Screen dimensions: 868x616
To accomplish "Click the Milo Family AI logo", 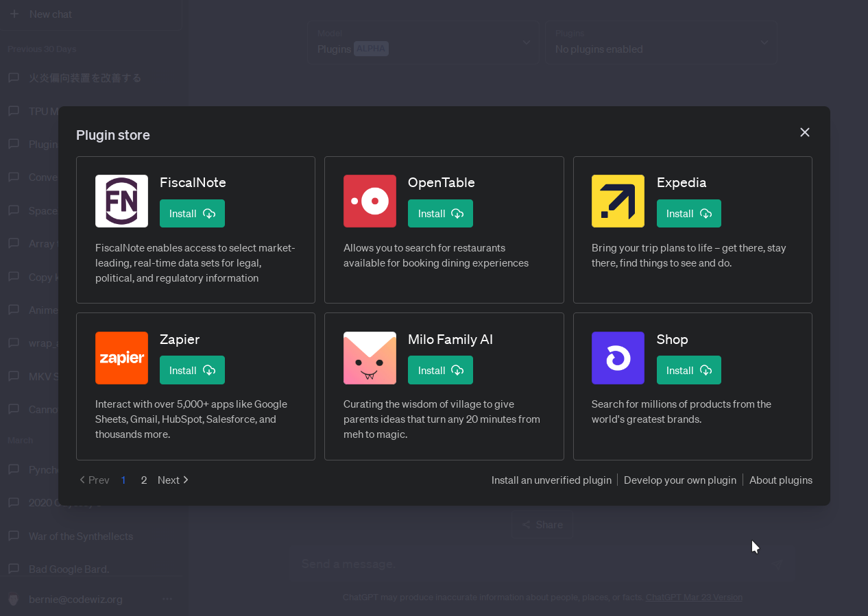I will coord(370,358).
